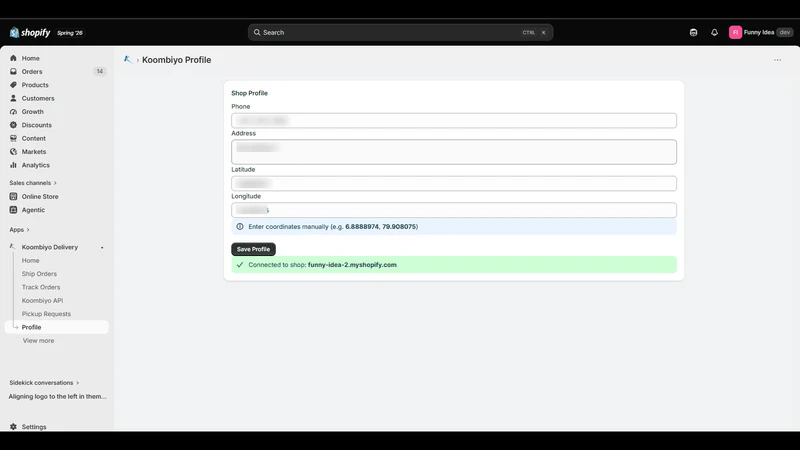Open the notifications bell
800x450 pixels.
(x=714, y=32)
